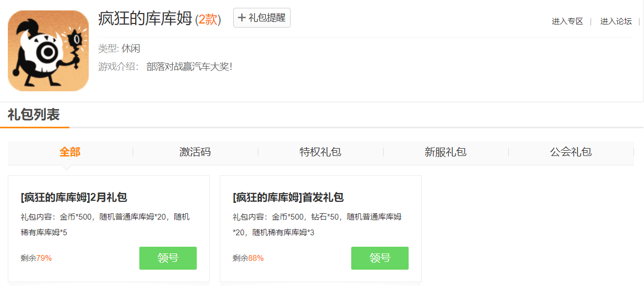This screenshot has height=290, width=644.
Task: Switch to the 激活码 tab
Action: point(195,152)
